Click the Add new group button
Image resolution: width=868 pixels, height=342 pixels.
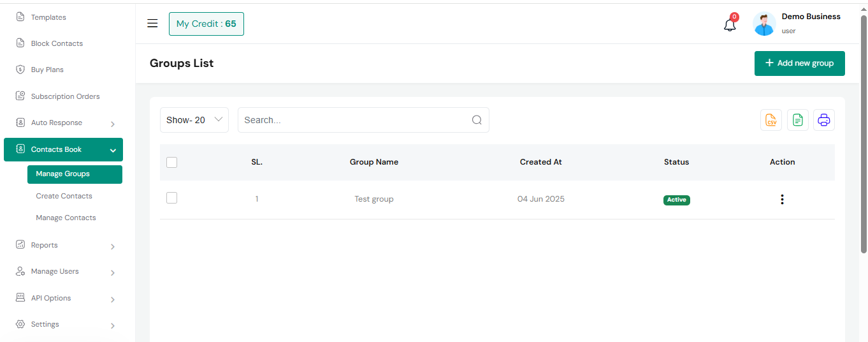pos(799,63)
